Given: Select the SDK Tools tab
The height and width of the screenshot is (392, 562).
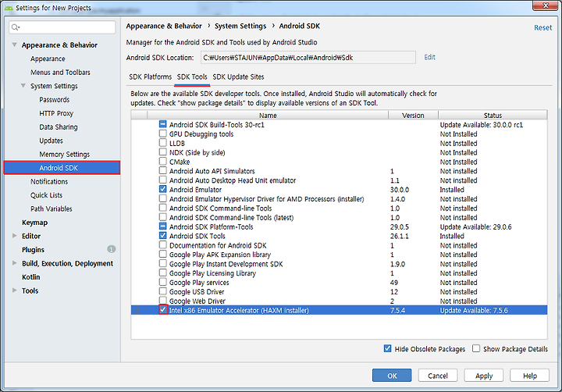Looking at the screenshot, I should tap(192, 77).
